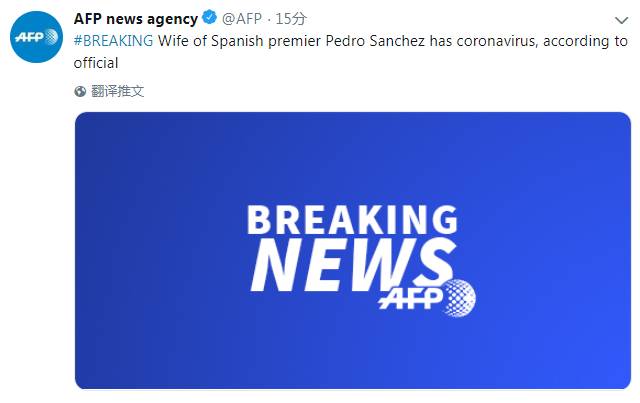This screenshot has width=640, height=403.
Task: Click the AFP logo inside the image
Action: [428, 297]
